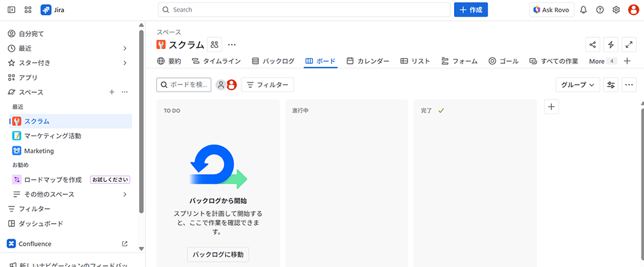This screenshot has width=644, height=267.
Task: Open the automation lightning bolt icon
Action: (611, 44)
